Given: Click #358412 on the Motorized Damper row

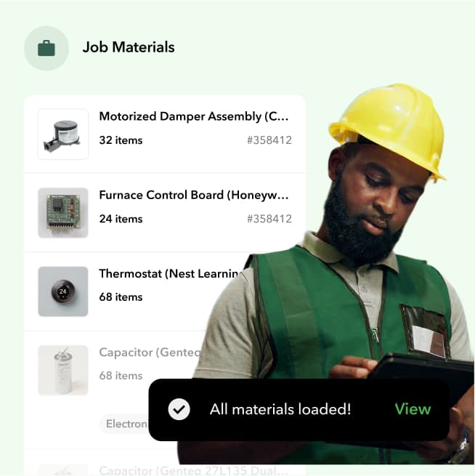Looking at the screenshot, I should [x=269, y=140].
